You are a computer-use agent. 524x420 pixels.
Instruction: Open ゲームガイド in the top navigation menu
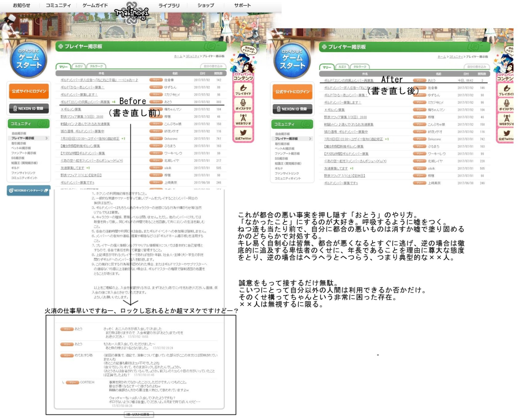click(x=95, y=5)
